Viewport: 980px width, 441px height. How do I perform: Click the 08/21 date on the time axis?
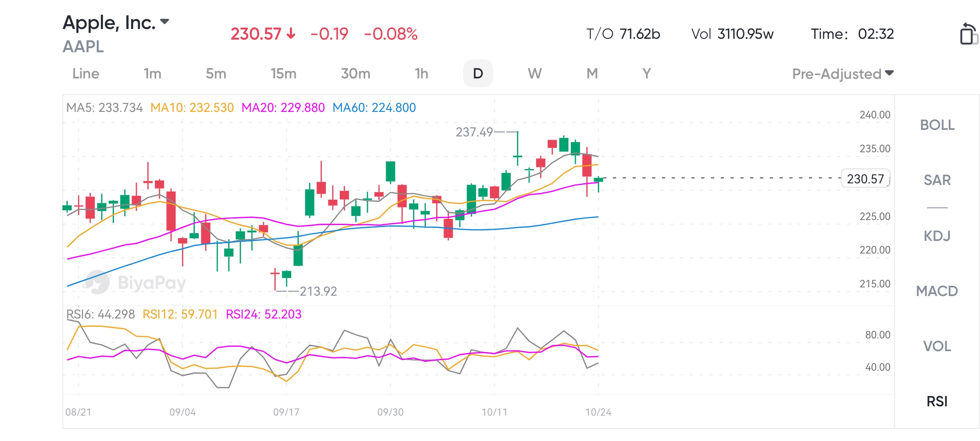point(78,412)
